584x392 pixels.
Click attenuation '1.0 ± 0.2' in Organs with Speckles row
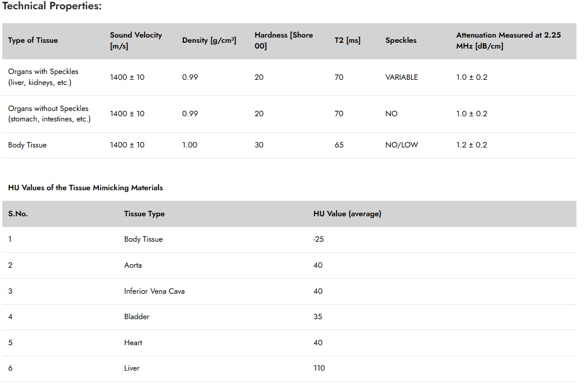tap(471, 77)
